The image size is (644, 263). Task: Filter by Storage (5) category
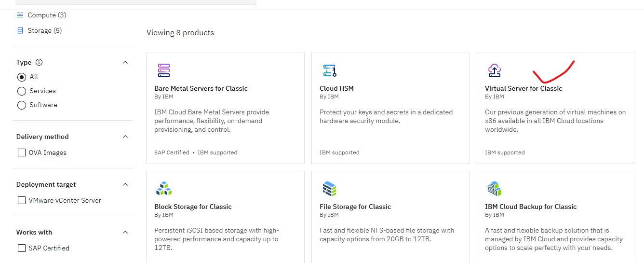click(44, 30)
